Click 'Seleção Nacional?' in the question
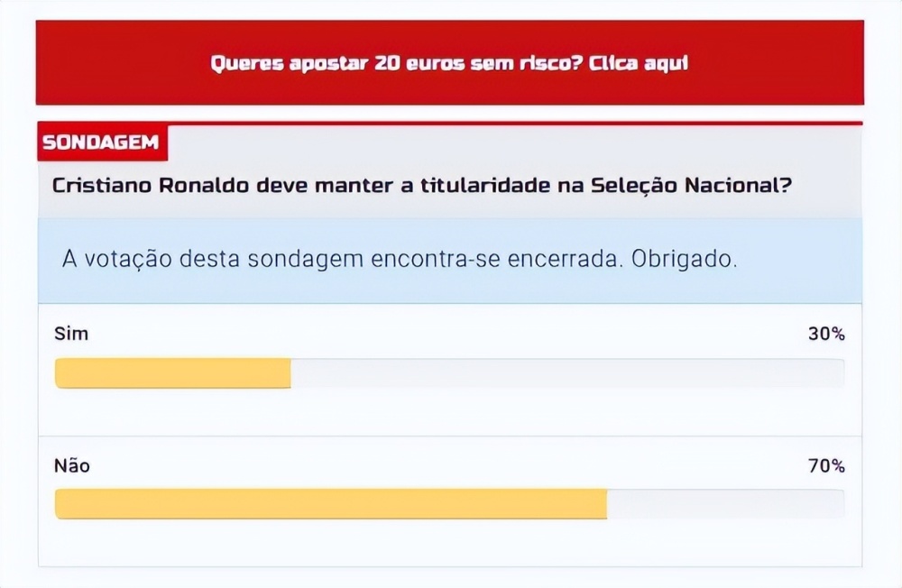This screenshot has height=588, width=902. (x=691, y=185)
